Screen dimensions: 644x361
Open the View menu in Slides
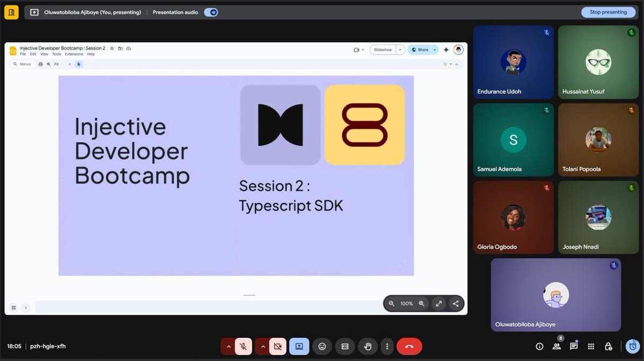pyautogui.click(x=44, y=54)
